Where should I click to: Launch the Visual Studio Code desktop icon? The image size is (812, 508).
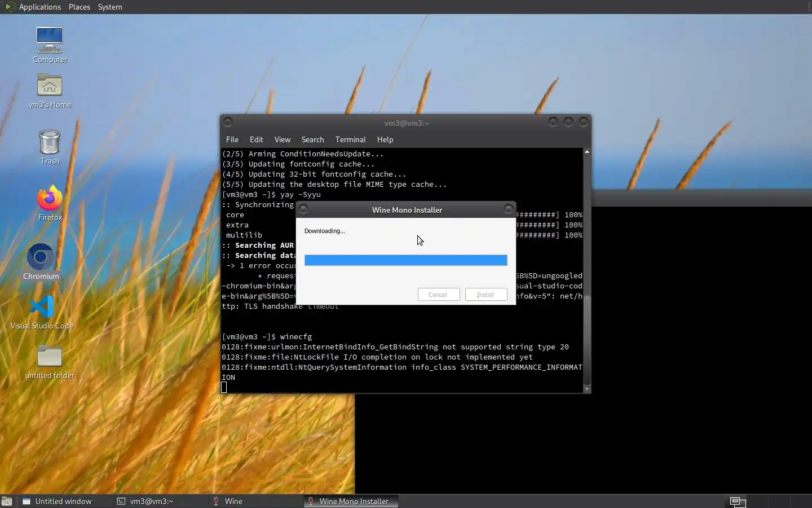(x=42, y=312)
